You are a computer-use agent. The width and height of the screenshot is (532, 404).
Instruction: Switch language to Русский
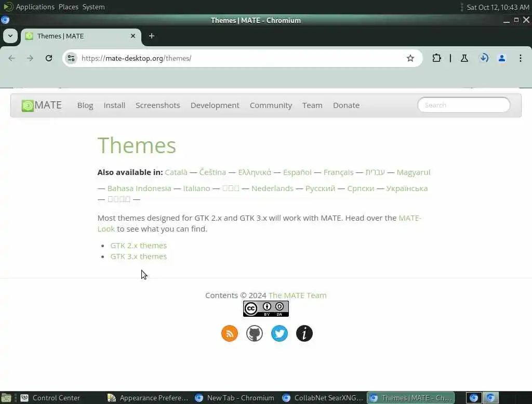pyautogui.click(x=320, y=188)
